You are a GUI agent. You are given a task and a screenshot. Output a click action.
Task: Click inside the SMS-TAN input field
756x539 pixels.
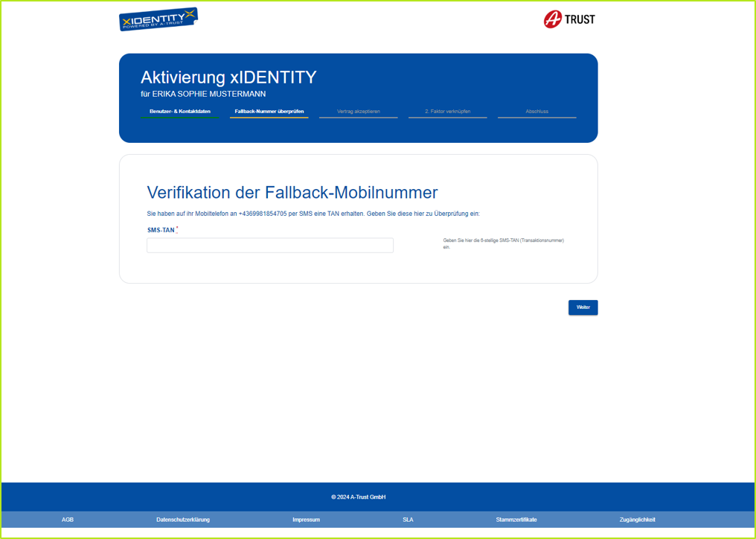(x=270, y=245)
